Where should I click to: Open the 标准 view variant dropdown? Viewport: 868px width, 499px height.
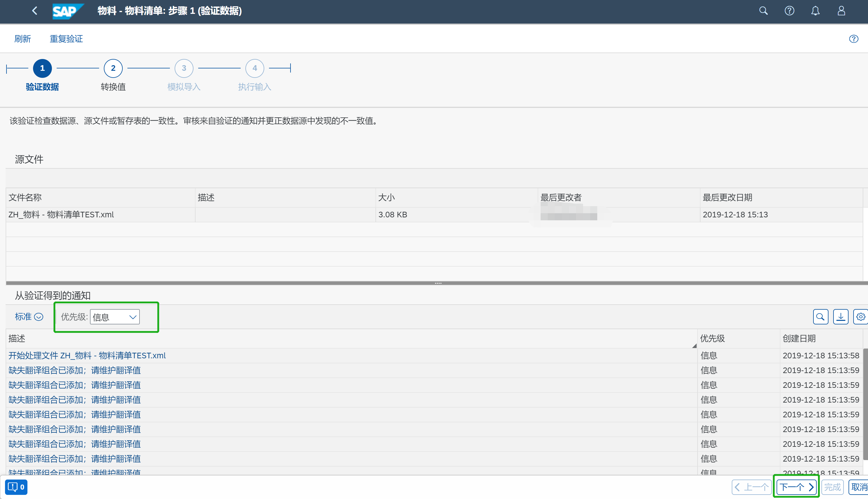click(29, 317)
